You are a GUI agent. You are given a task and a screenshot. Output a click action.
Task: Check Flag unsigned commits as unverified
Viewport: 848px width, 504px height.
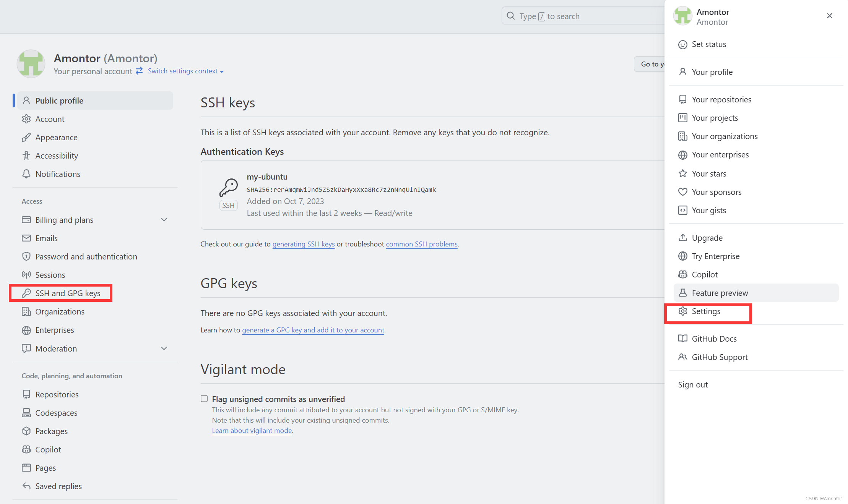click(x=204, y=399)
